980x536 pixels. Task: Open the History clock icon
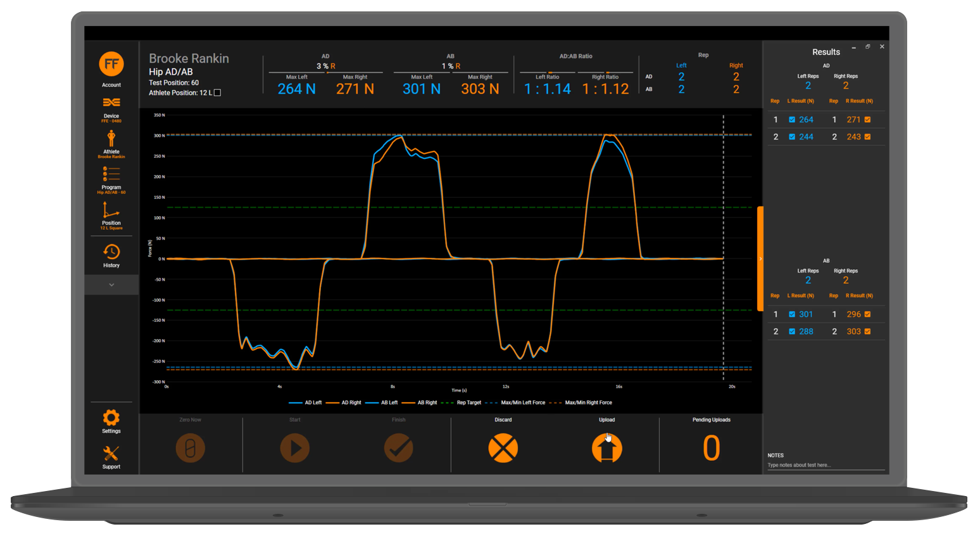coord(111,252)
